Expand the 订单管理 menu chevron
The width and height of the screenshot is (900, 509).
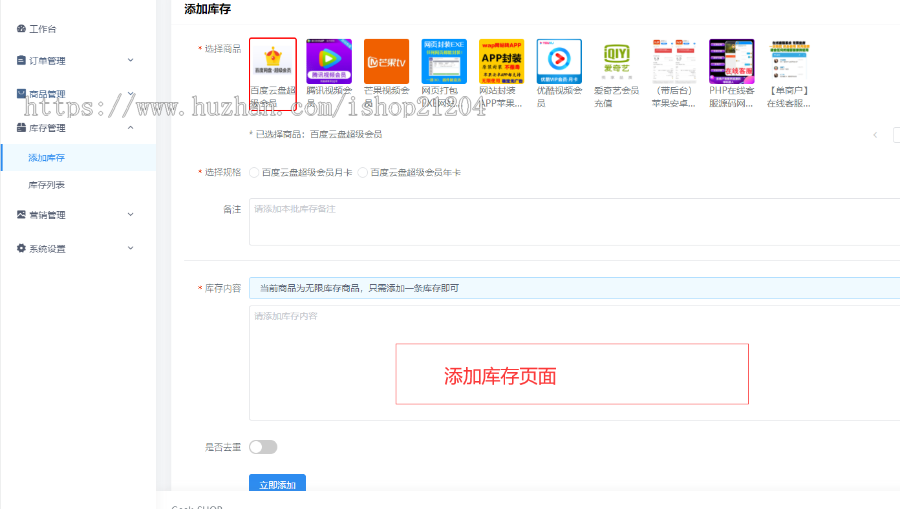click(131, 60)
